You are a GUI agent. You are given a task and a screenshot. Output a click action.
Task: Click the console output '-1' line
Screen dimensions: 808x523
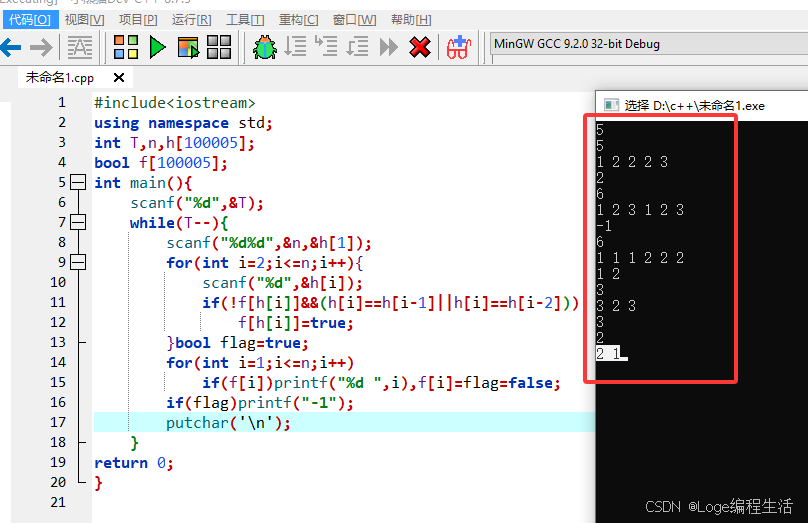pos(604,226)
